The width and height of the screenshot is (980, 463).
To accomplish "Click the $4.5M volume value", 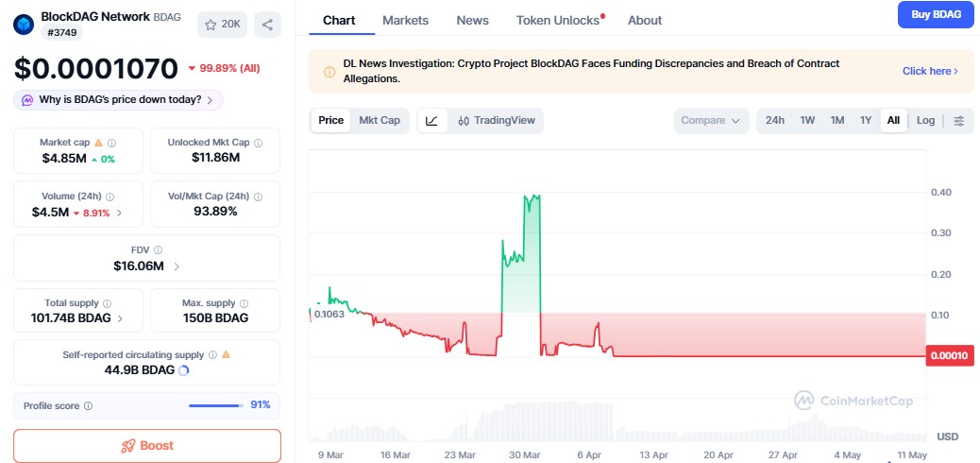I will point(51,212).
